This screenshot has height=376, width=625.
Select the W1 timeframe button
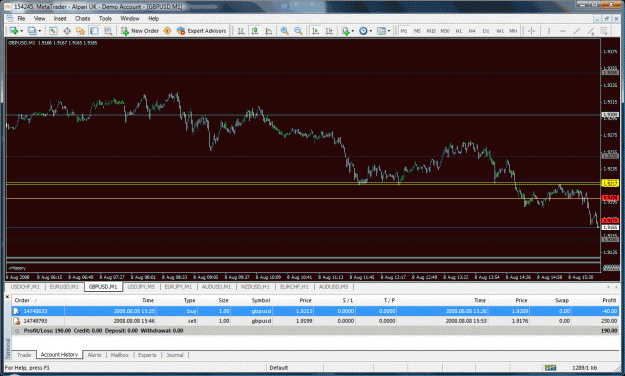tap(500, 31)
